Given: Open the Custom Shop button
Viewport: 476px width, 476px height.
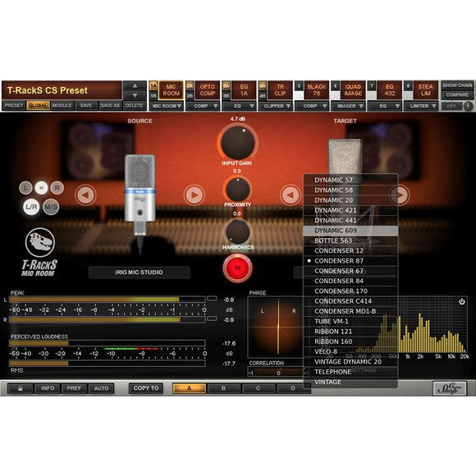Looking at the screenshot, I should click(450, 388).
